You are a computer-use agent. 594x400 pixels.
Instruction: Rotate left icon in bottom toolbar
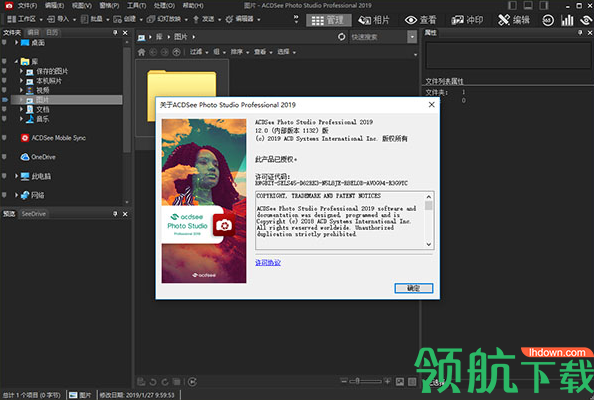153,382
